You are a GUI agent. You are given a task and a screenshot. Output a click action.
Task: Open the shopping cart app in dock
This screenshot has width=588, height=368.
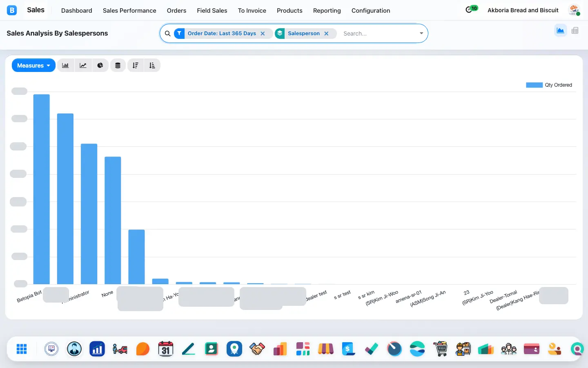440,349
